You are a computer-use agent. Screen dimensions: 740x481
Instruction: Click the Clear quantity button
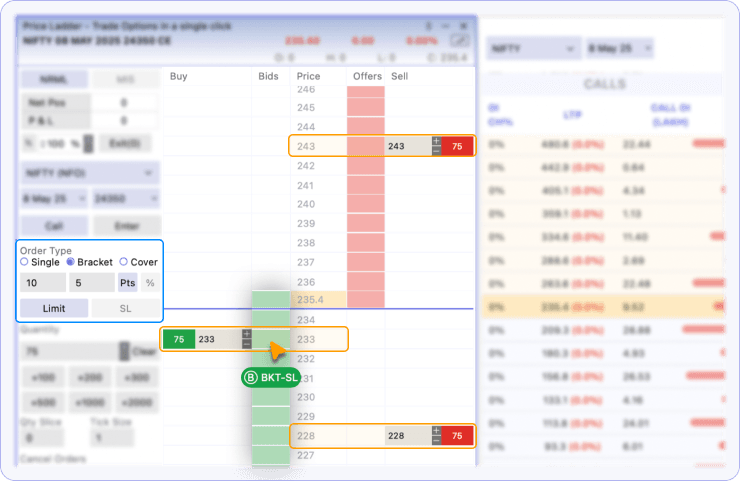(144, 352)
